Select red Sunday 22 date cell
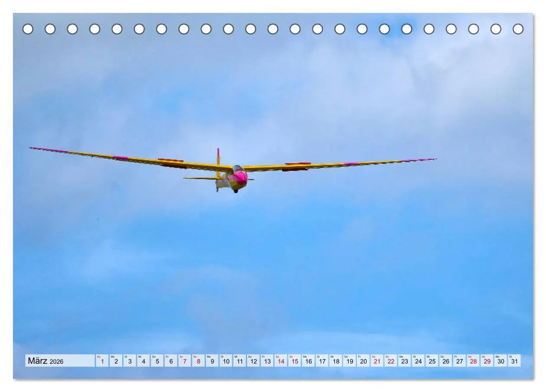 click(391, 361)
